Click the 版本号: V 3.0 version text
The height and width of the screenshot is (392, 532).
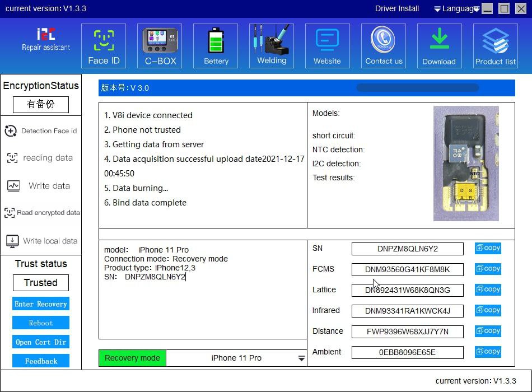[x=125, y=88]
